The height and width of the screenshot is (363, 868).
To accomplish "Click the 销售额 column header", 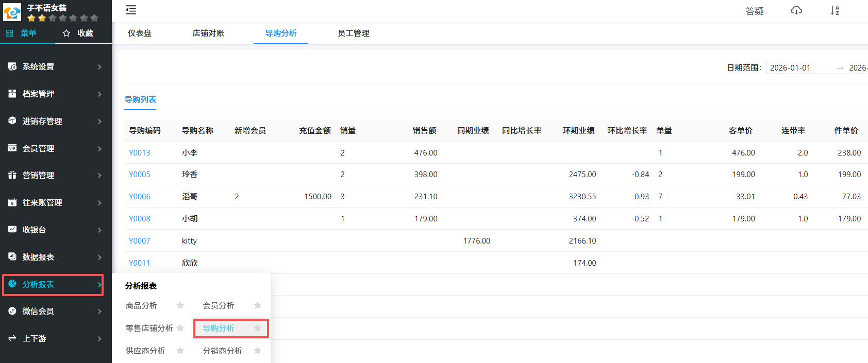I will pos(424,130).
